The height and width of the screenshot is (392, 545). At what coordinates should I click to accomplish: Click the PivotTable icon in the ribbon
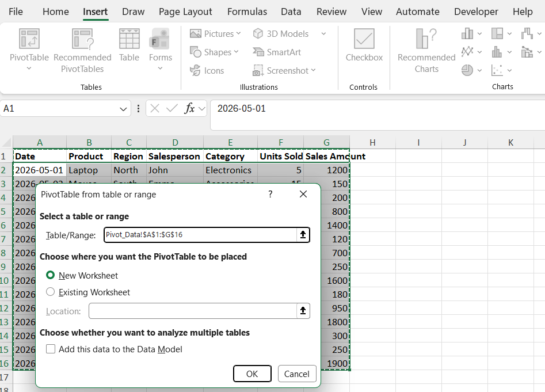[x=29, y=39]
